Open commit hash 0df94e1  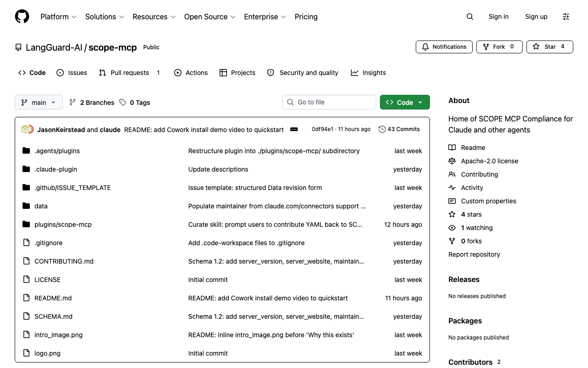pos(322,129)
